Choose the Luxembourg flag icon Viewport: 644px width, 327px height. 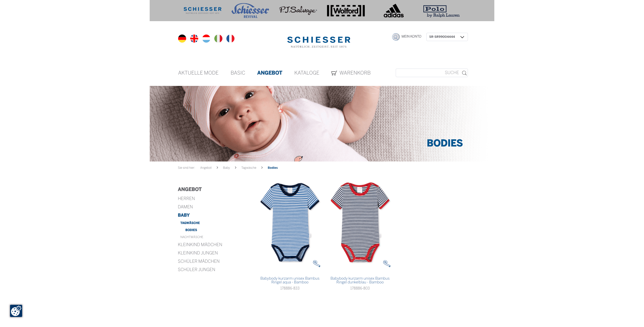206,39
